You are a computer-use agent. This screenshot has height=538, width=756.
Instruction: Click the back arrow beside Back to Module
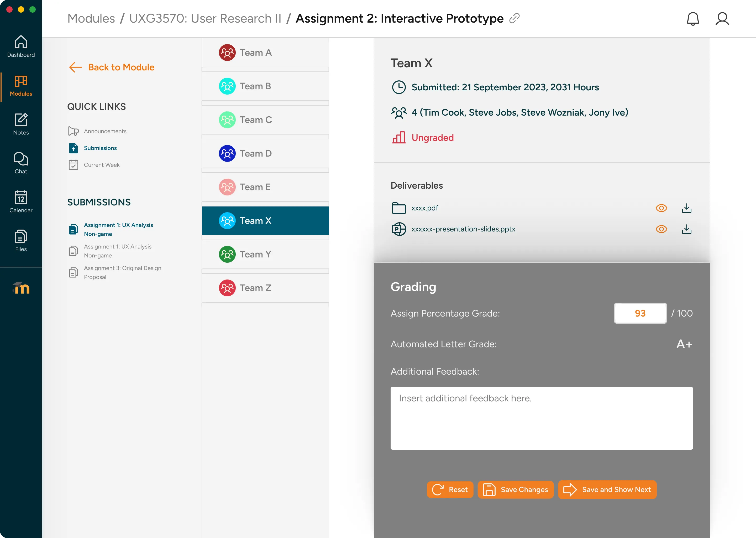75,67
